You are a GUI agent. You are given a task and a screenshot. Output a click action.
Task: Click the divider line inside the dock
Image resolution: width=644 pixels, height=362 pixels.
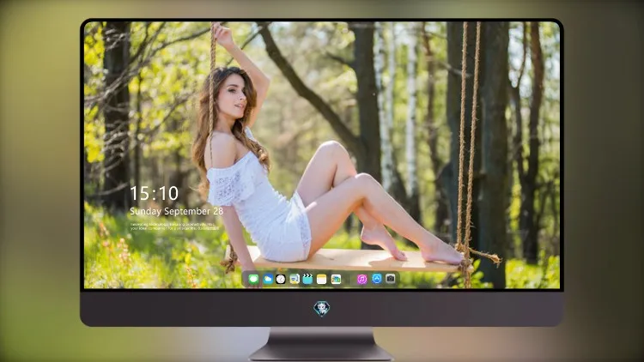(349, 280)
